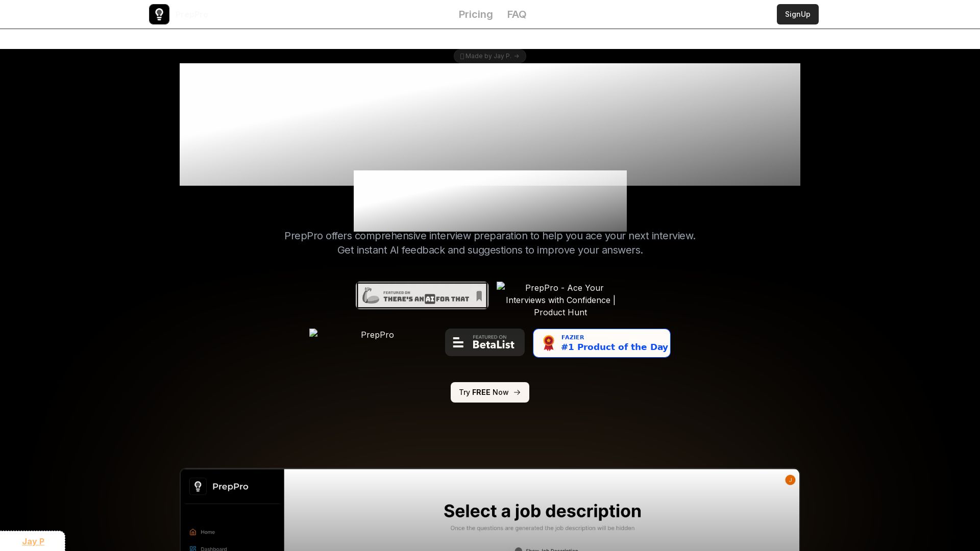
Task: Open the Fazier #1 Product of the Day badge
Action: (x=602, y=343)
